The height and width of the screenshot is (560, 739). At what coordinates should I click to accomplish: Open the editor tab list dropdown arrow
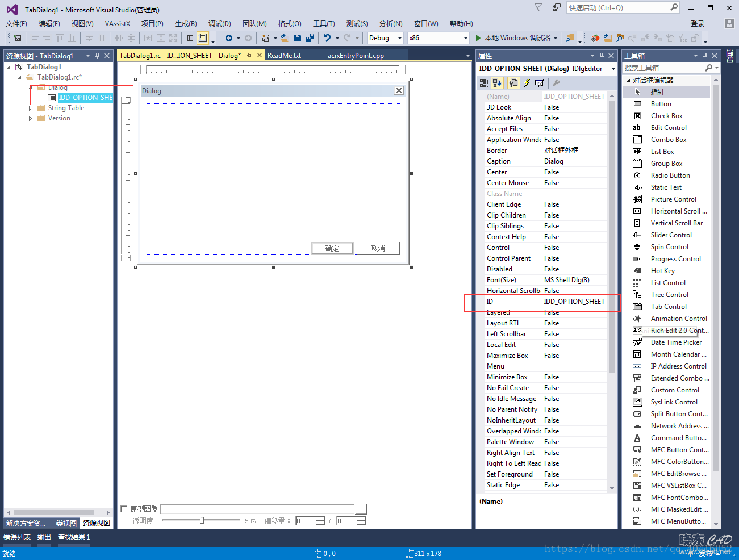(468, 56)
